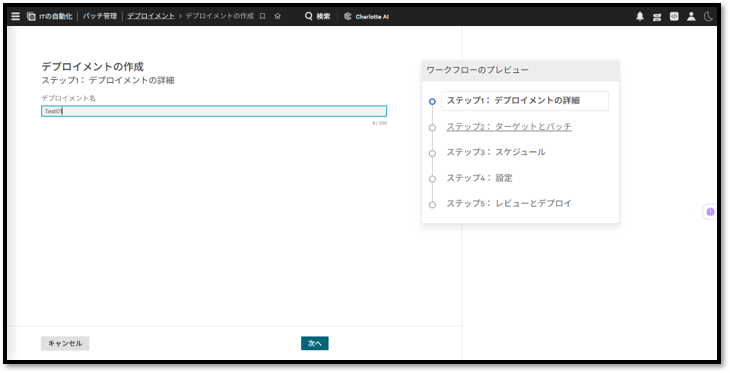Go to home via house icon

[277, 16]
